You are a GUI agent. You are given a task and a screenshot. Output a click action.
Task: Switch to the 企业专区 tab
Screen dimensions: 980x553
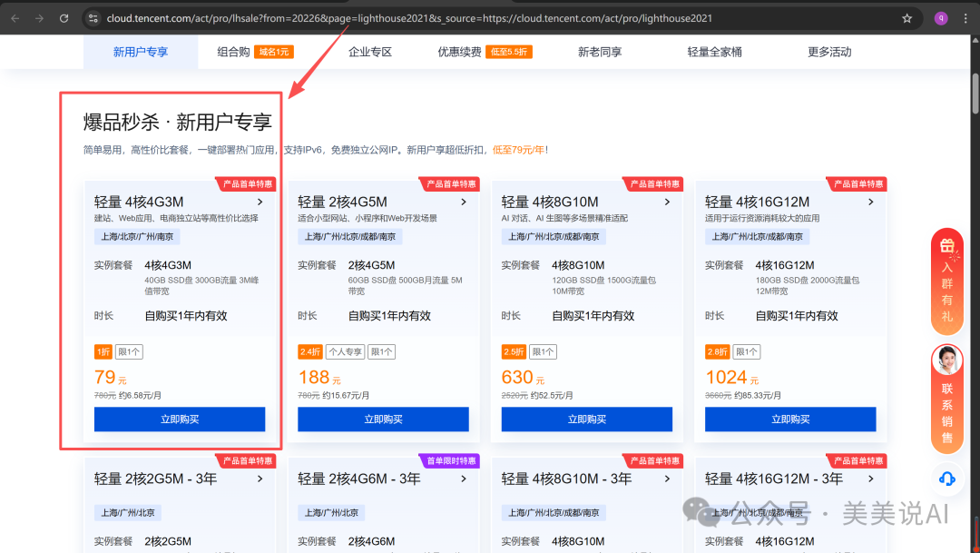pyautogui.click(x=370, y=52)
